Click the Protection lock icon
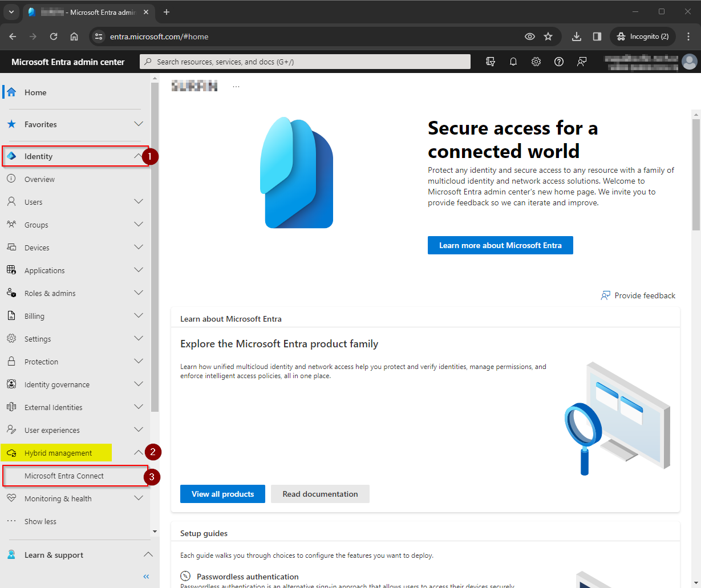This screenshot has height=588, width=701. (x=11, y=362)
